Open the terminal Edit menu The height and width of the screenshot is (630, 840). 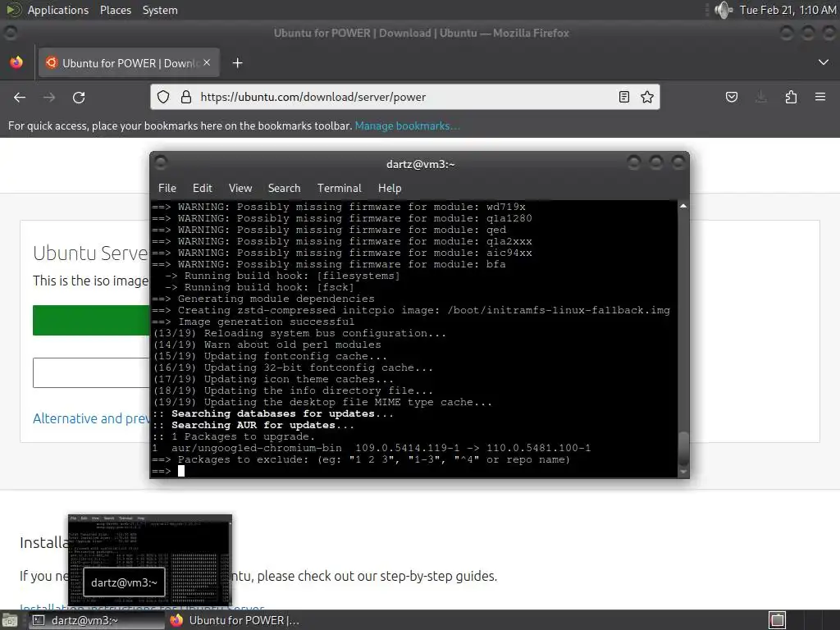click(x=203, y=188)
